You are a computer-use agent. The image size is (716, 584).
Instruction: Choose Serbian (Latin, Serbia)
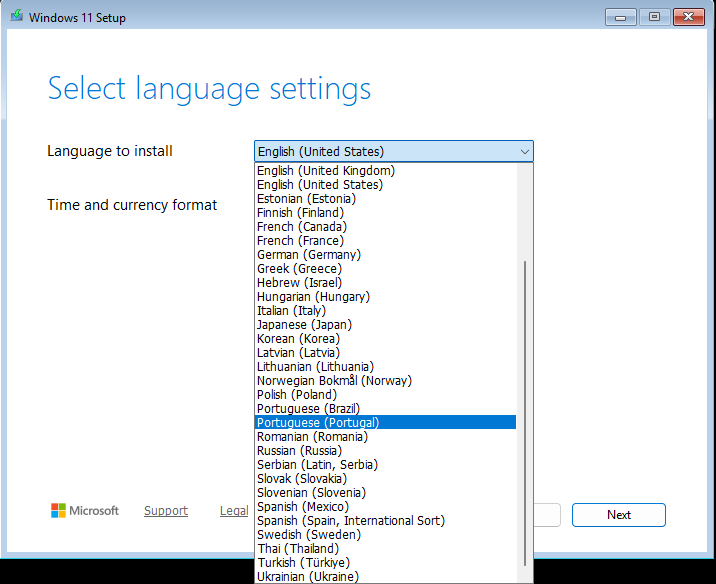pyautogui.click(x=385, y=465)
